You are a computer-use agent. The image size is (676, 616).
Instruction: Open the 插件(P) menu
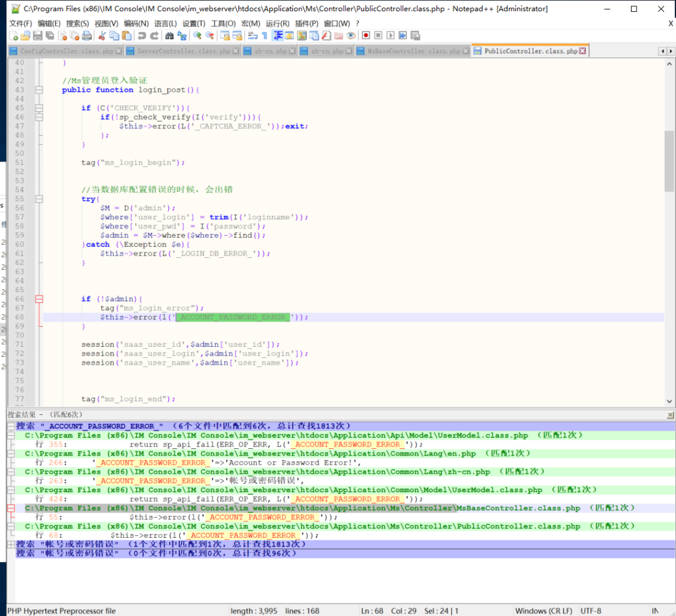click(x=307, y=23)
